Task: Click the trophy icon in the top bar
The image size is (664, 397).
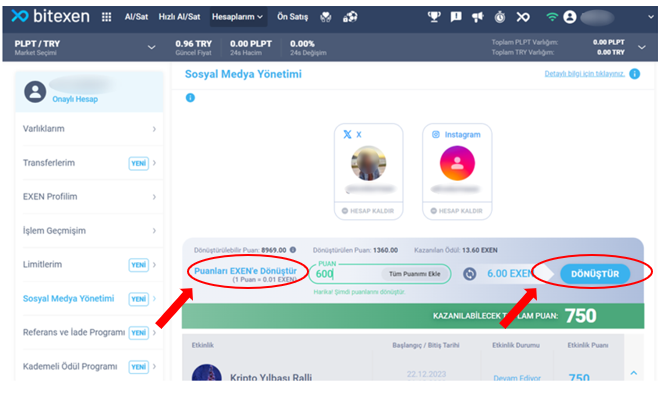Action: (434, 17)
